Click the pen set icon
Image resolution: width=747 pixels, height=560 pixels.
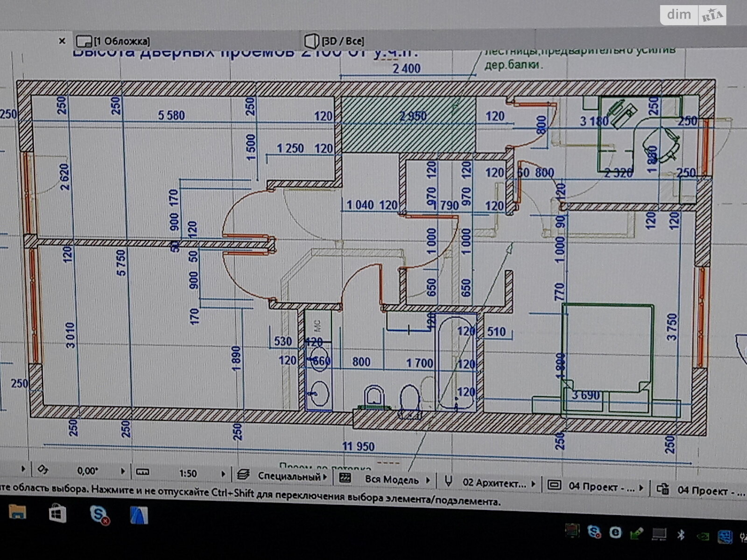448,482
